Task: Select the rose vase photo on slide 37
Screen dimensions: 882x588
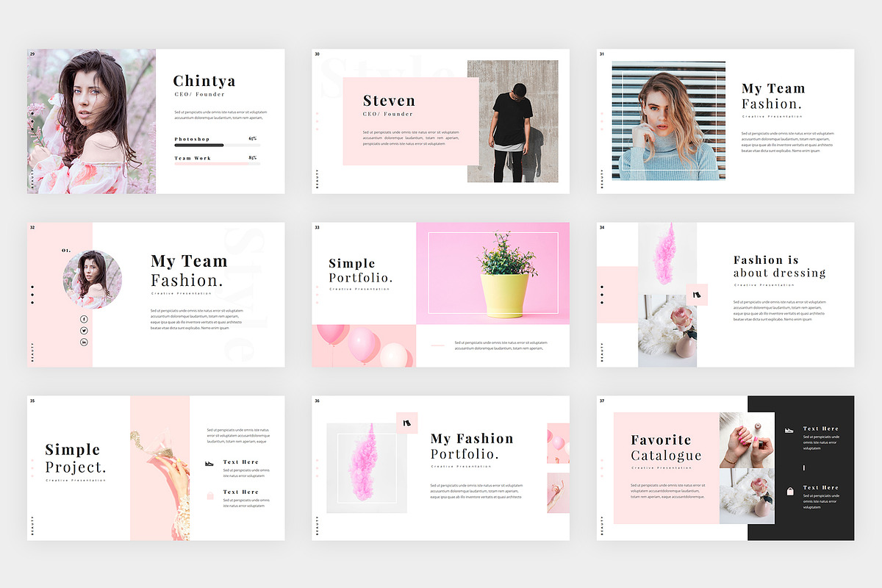Action: pos(747,496)
